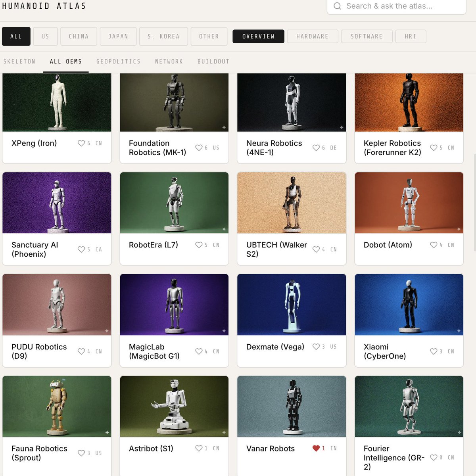Screen dimensions: 476x476
Task: Switch to OVERVIEW view
Action: click(x=258, y=36)
